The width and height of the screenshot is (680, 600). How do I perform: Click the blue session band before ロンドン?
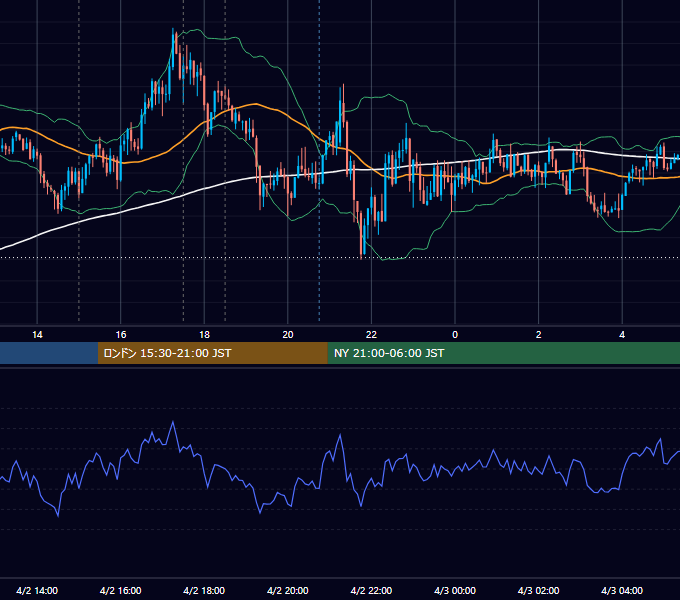[49, 353]
